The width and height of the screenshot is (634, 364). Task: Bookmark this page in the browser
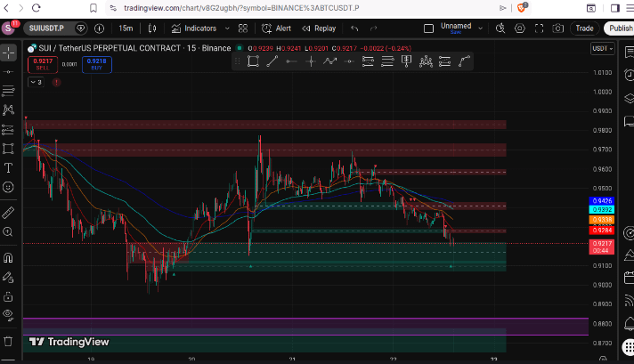tap(93, 8)
